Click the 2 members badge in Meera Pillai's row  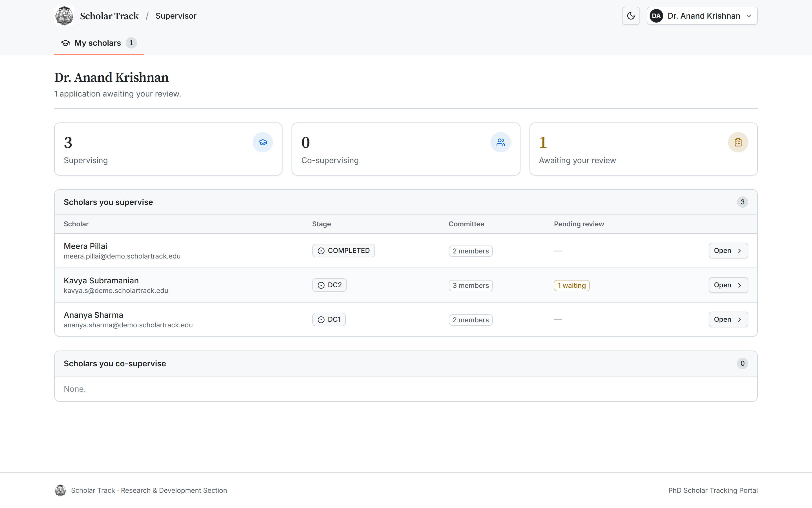tap(470, 251)
